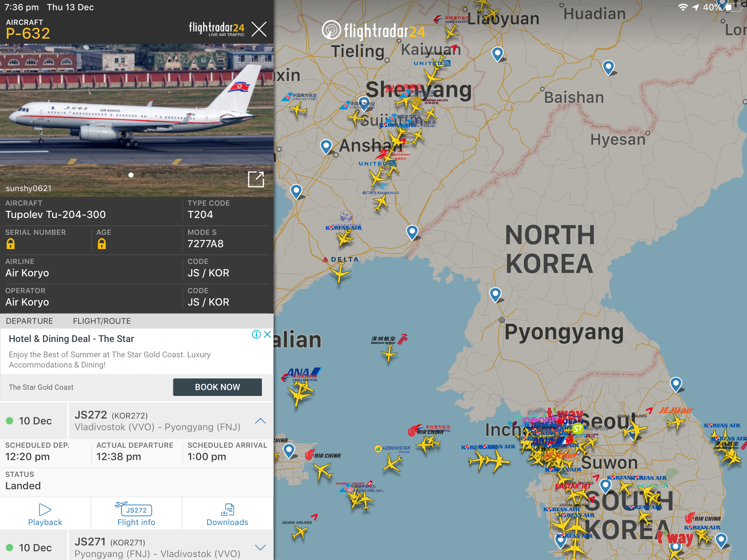
Task: Open the ad info icon
Action: [256, 334]
